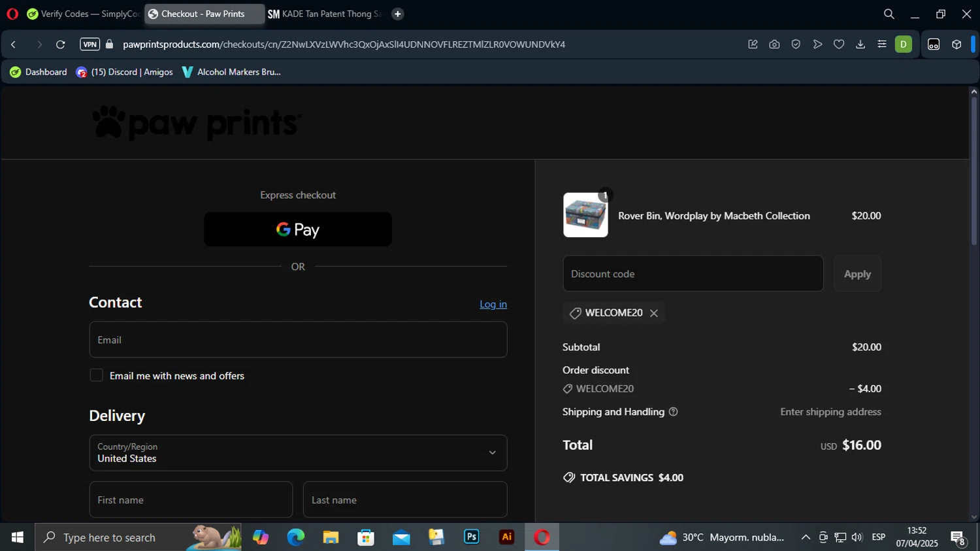Screen dimensions: 980x551
Task: Click the Apply discount button
Action: point(857,274)
